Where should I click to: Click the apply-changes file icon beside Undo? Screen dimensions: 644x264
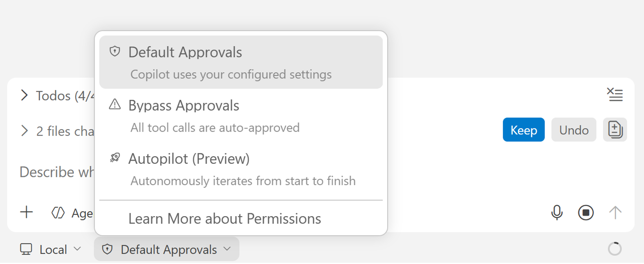tap(615, 130)
